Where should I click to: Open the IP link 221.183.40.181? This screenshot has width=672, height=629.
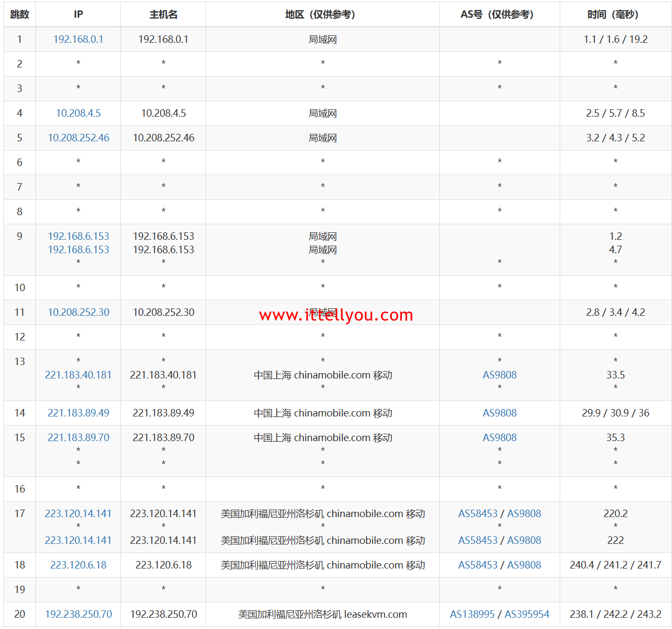[x=78, y=375]
